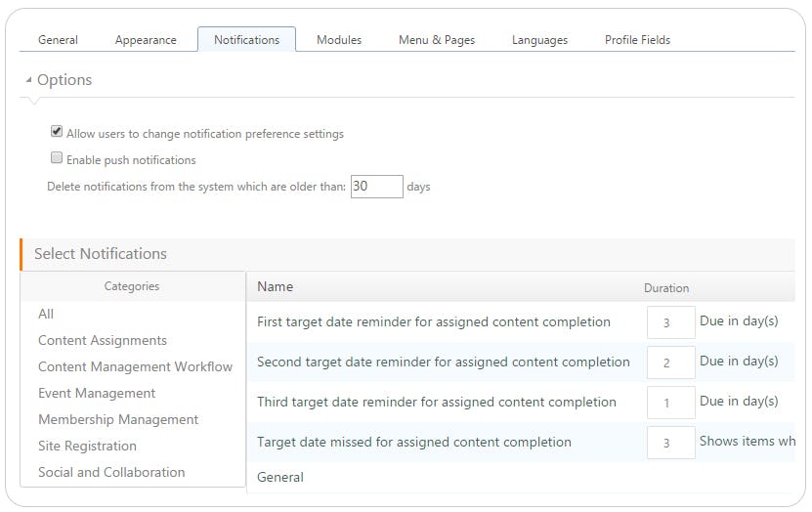This screenshot has height=512, width=812.
Task: Open the Profile Fields tab
Action: tap(637, 40)
